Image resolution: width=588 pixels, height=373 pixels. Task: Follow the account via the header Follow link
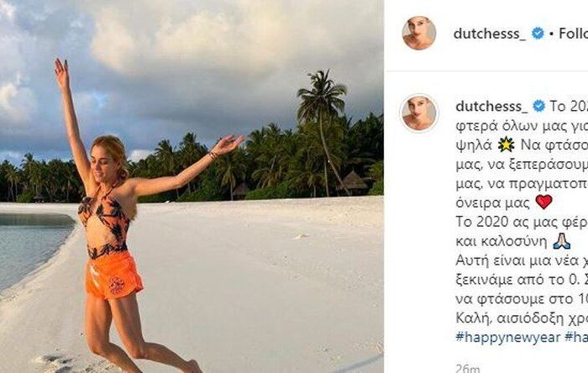[574, 34]
